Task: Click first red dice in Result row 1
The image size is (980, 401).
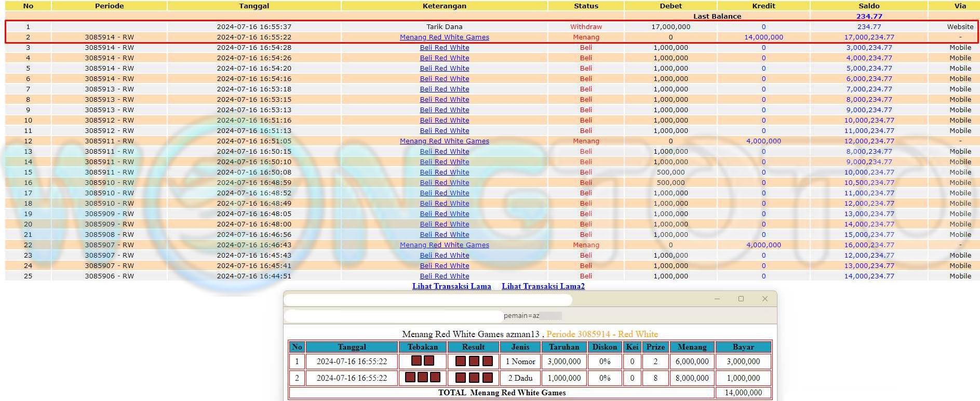Action: click(x=460, y=361)
